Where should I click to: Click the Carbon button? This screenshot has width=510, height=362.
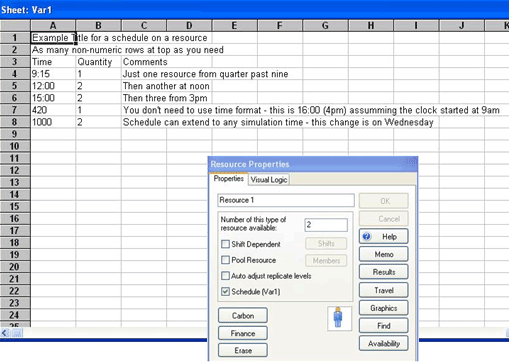coord(243,315)
